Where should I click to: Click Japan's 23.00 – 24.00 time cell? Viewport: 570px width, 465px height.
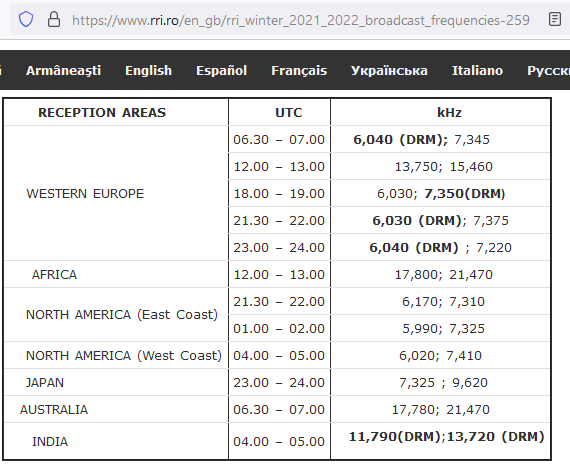click(x=280, y=382)
